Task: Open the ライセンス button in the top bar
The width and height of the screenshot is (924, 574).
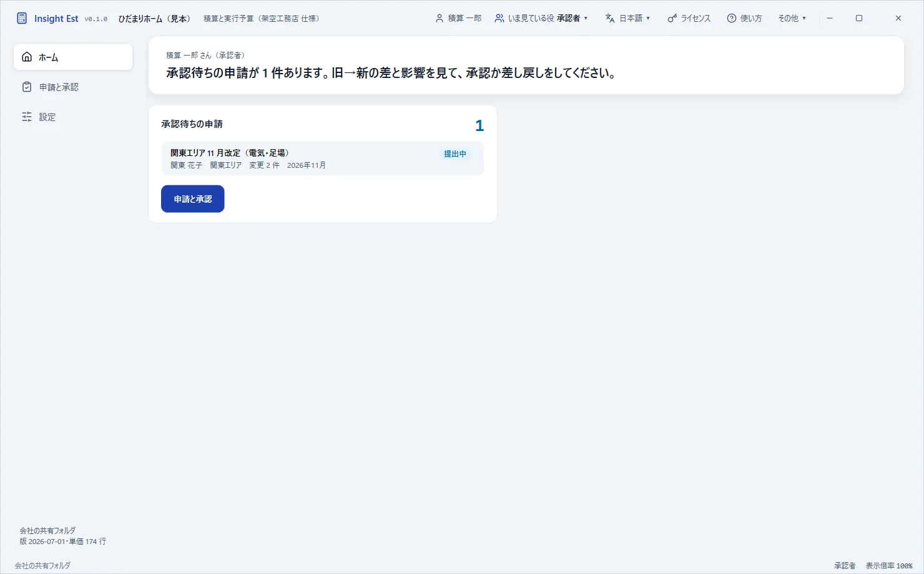Action: (689, 18)
